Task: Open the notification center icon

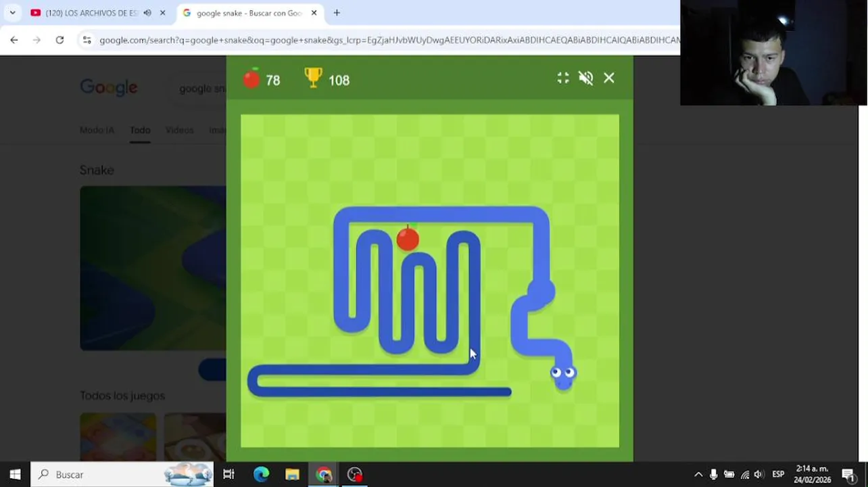Action: [x=849, y=474]
